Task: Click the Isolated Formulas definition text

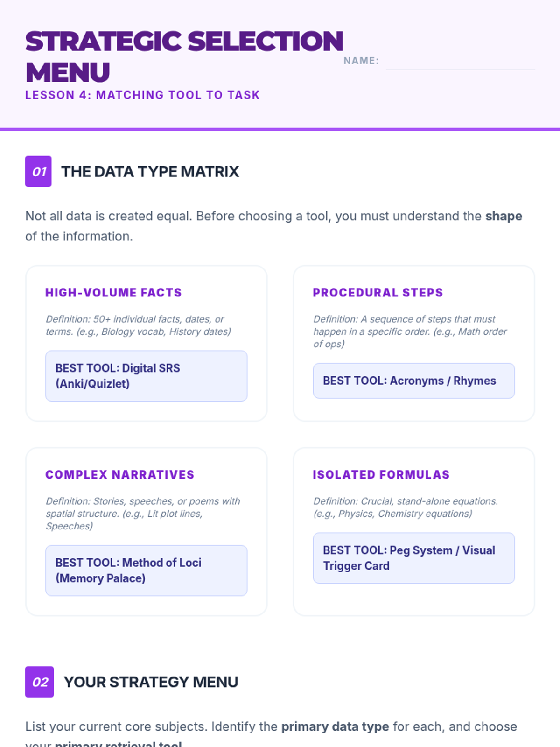Action: tap(406, 507)
